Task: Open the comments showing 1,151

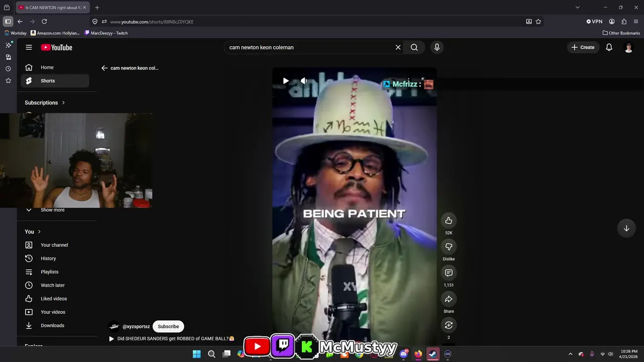Action: (449, 273)
